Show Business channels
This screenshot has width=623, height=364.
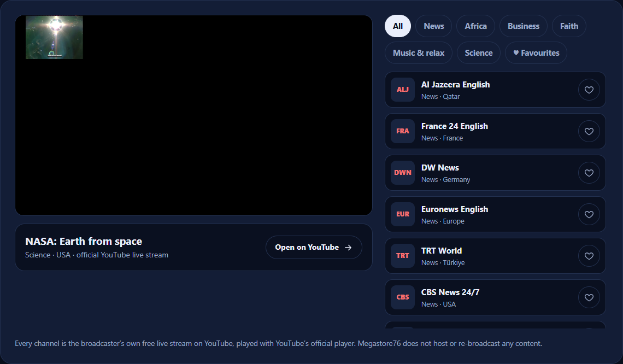coord(524,26)
